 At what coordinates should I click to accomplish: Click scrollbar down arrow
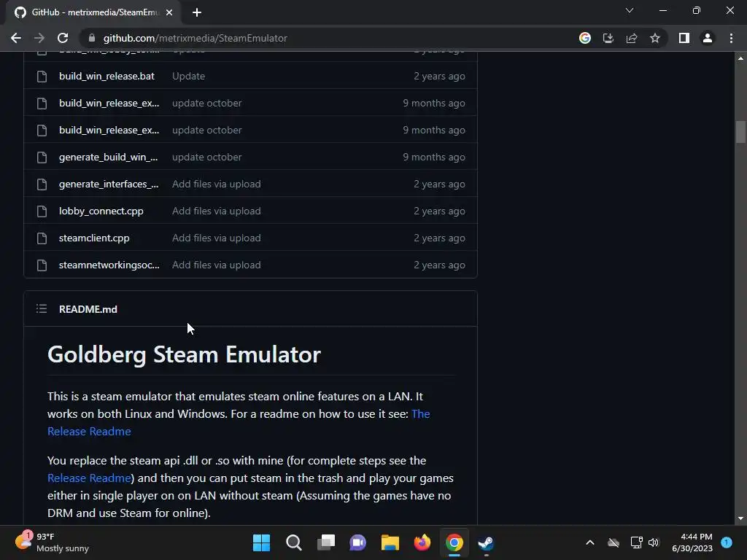click(740, 518)
